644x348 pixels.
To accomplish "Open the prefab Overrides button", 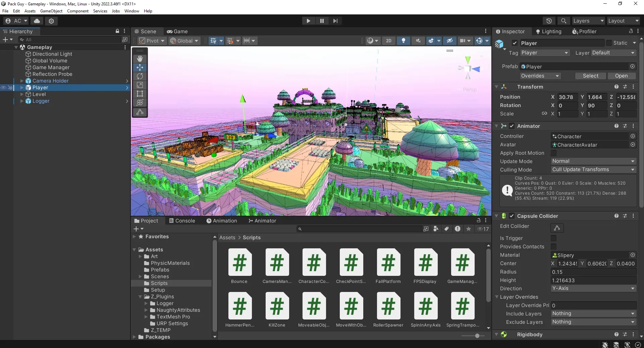I will click(x=540, y=76).
